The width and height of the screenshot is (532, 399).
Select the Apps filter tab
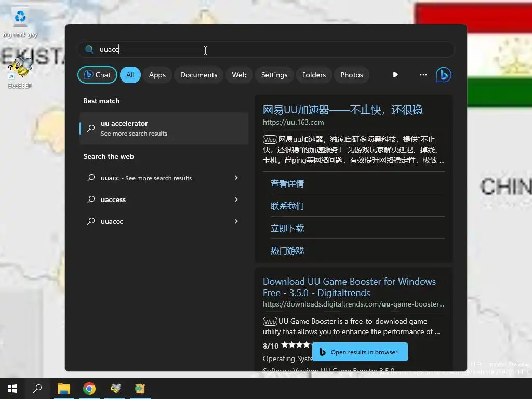click(157, 75)
